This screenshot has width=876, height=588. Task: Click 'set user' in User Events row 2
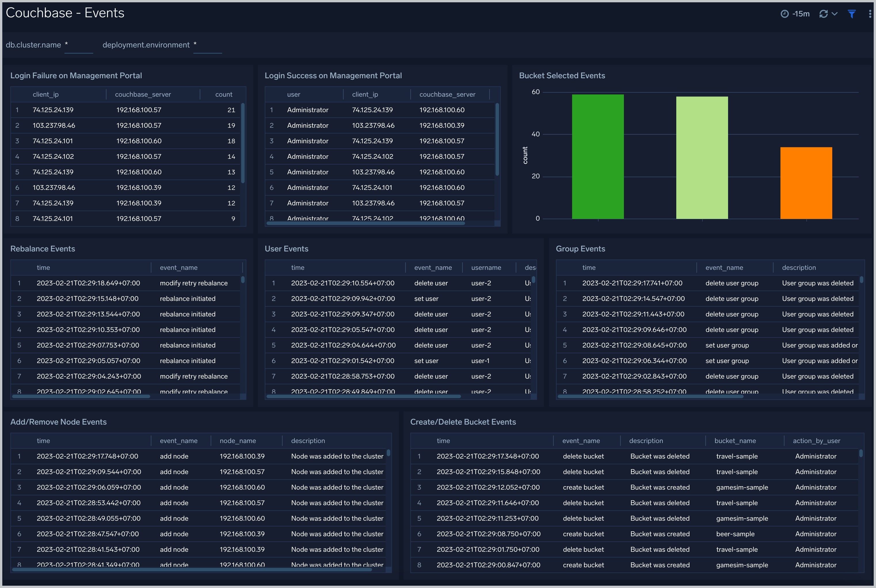(426, 299)
